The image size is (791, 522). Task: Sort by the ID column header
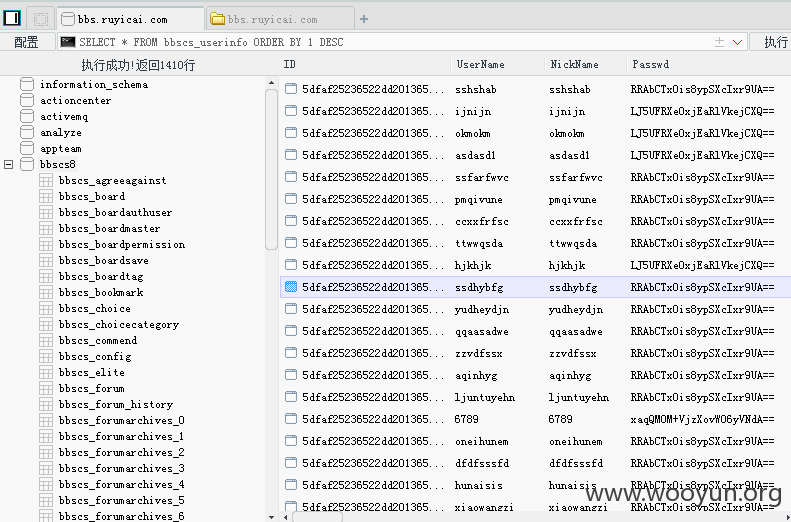[x=290, y=65]
